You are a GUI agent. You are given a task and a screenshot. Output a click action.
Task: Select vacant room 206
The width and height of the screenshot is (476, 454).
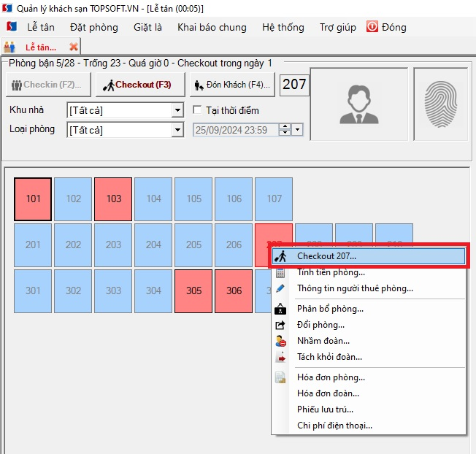point(234,245)
